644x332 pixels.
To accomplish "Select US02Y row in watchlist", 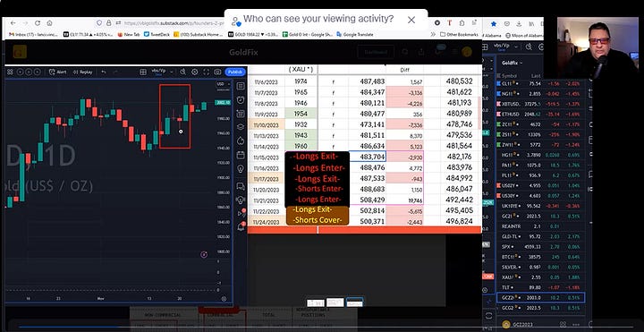I will (541, 186).
